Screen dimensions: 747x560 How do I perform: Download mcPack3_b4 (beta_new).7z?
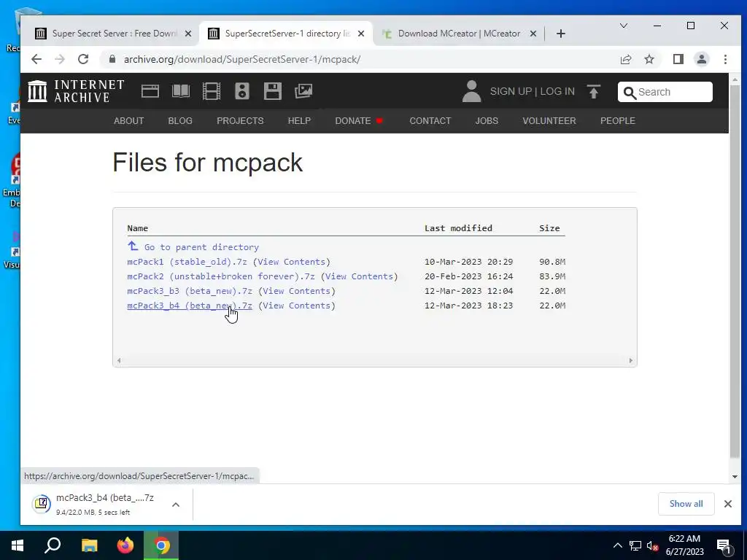tap(190, 306)
